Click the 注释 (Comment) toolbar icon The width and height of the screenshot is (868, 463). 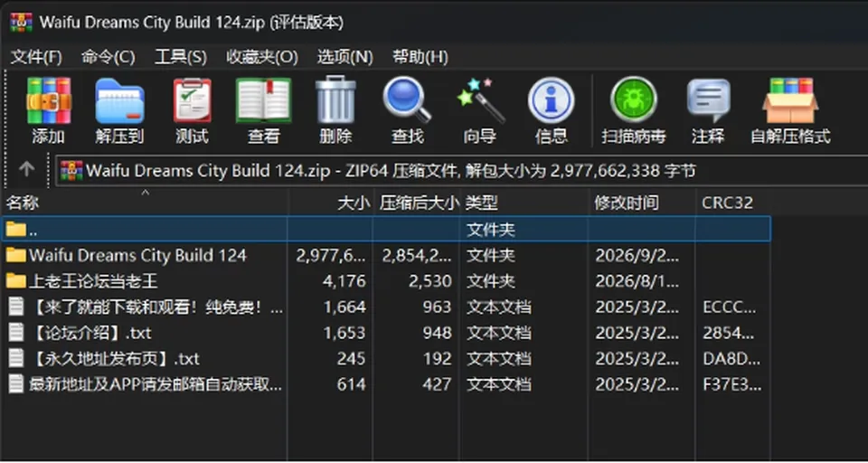(708, 100)
